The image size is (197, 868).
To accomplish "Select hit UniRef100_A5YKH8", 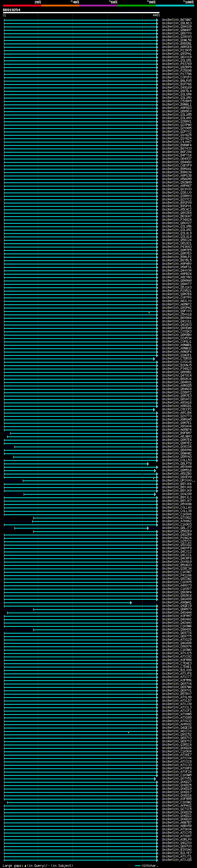I will [176, 504].
